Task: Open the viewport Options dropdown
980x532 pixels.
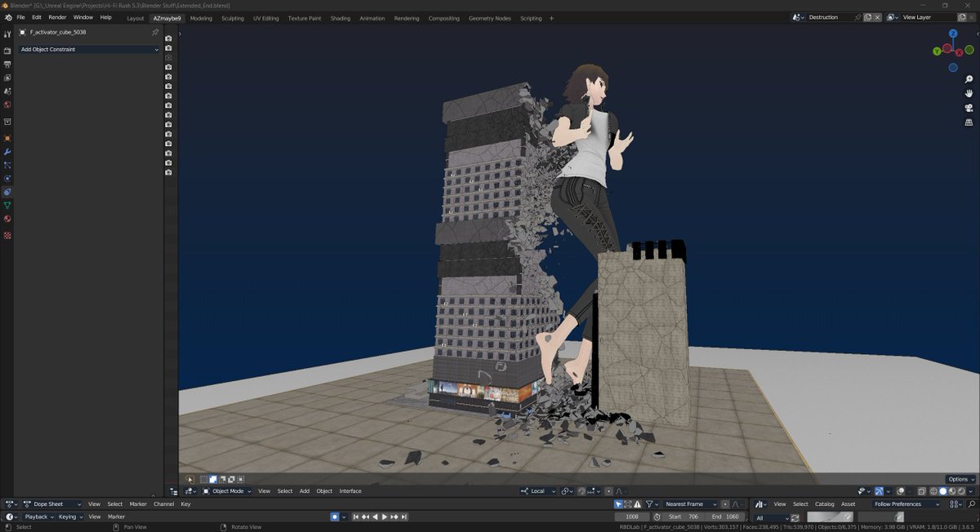Action: (x=960, y=479)
